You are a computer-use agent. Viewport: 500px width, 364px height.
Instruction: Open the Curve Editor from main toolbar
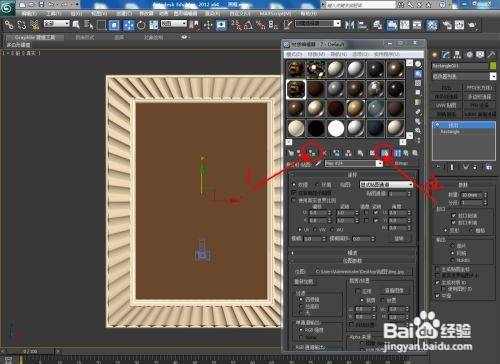(x=405, y=25)
